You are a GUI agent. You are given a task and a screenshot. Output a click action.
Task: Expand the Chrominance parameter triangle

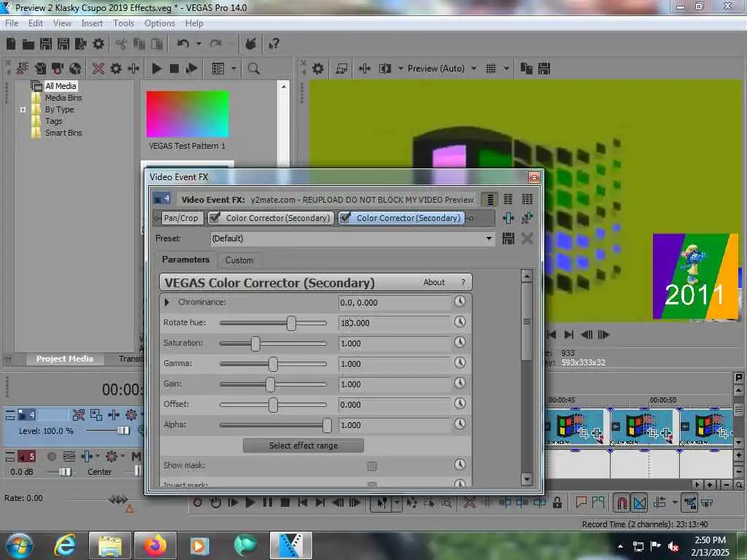tap(167, 303)
